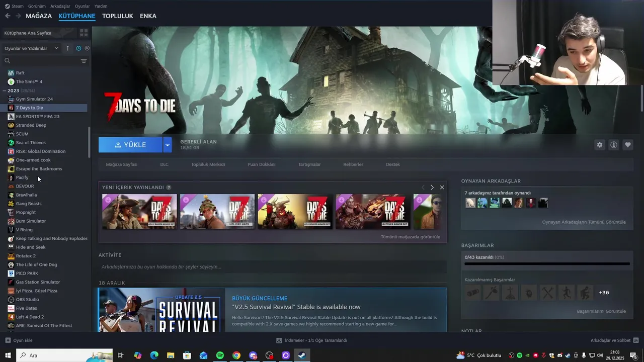The image size is (644, 362).
Task: Click the +36 more achievements badge
Action: click(604, 293)
